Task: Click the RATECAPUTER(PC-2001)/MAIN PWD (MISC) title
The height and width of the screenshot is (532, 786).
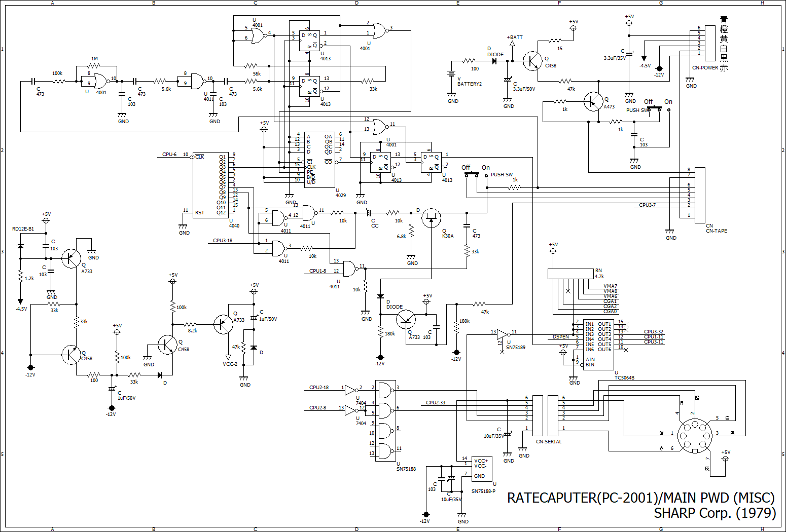Action: tap(641, 498)
